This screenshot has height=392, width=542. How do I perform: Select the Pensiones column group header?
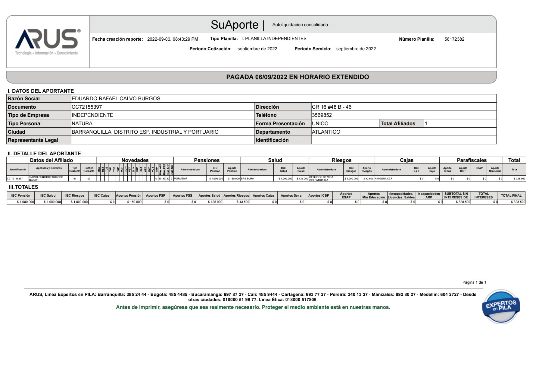point(207,160)
